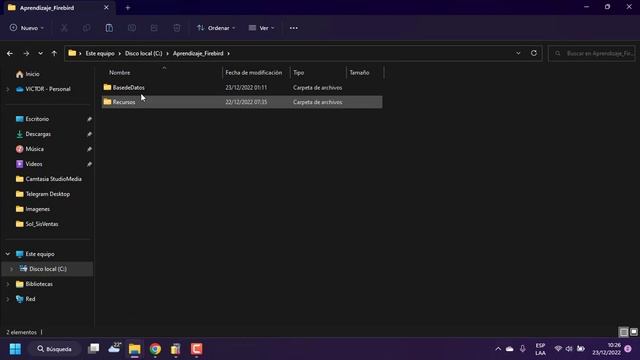Open the clock and date panel

(x=607, y=349)
